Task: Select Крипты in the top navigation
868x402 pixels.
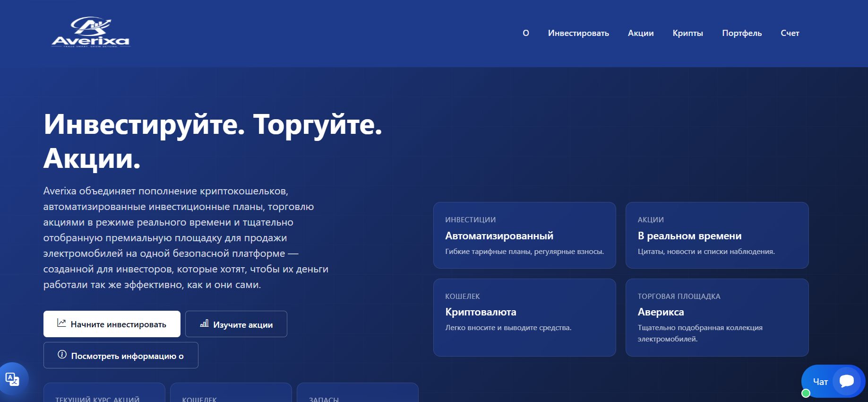Action: click(688, 33)
